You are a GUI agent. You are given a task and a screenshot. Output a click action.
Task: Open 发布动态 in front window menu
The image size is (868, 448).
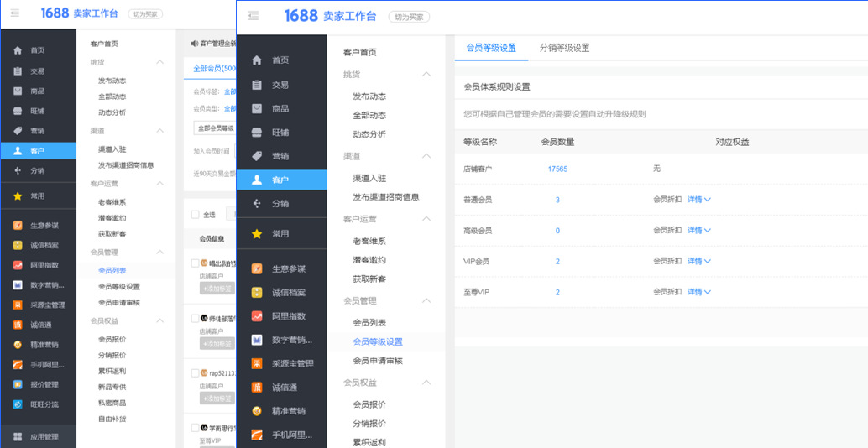[369, 96]
